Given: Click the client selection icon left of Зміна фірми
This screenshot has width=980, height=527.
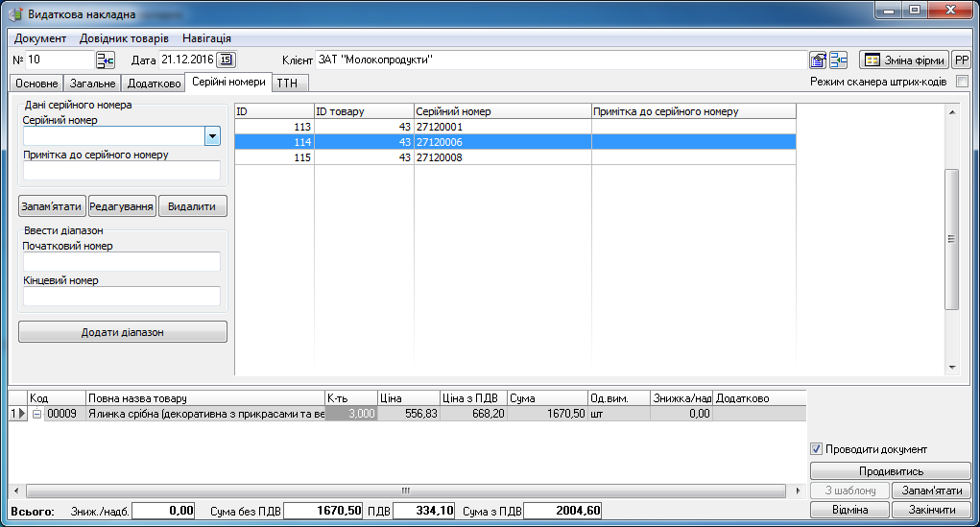Looking at the screenshot, I should 839,60.
